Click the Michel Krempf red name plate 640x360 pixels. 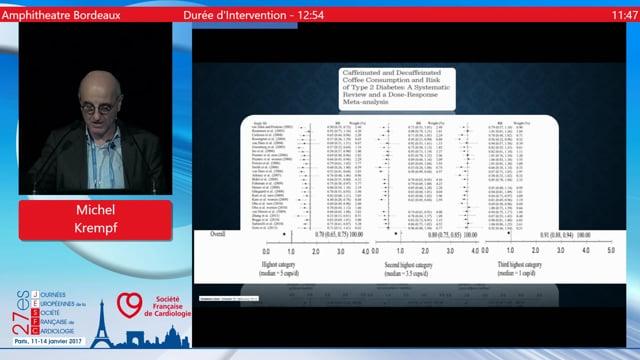tap(96, 220)
